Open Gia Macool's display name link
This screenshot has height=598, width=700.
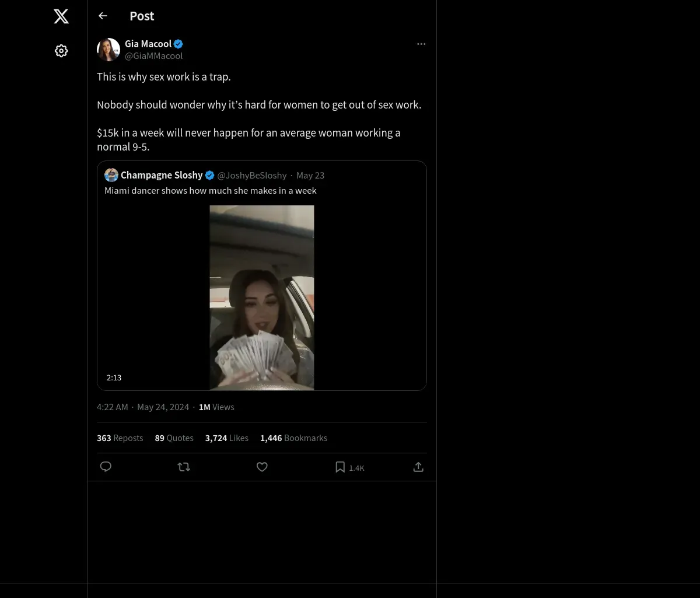coord(148,44)
